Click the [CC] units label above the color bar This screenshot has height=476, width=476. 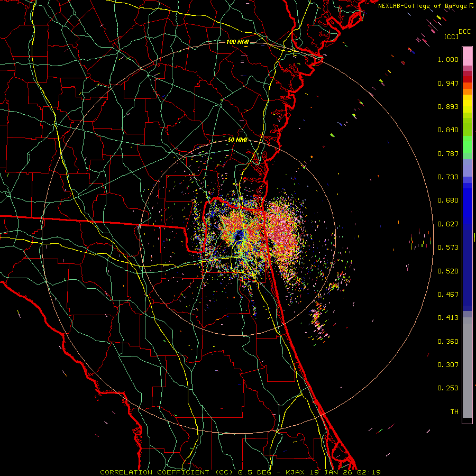pos(452,36)
